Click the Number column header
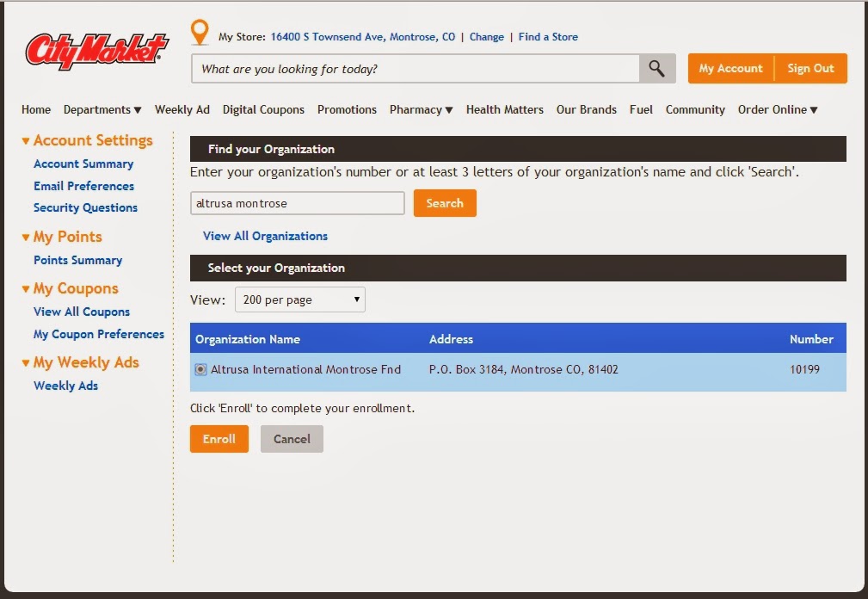868x599 pixels. (x=811, y=339)
